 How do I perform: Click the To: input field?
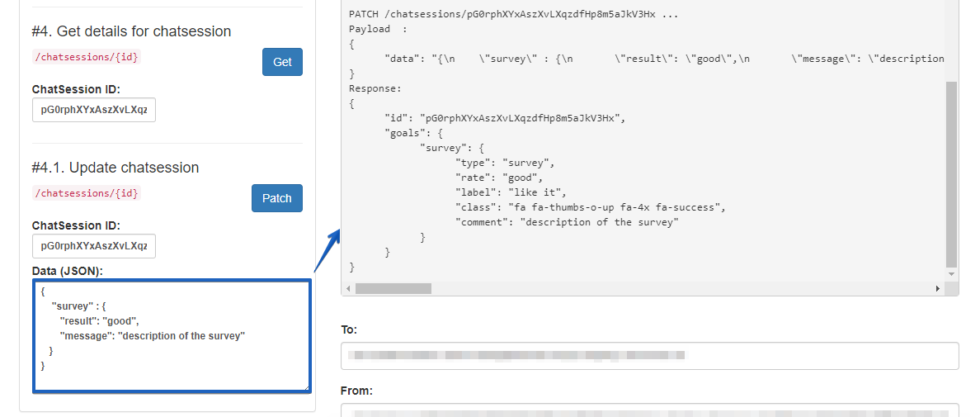pyautogui.click(x=650, y=356)
